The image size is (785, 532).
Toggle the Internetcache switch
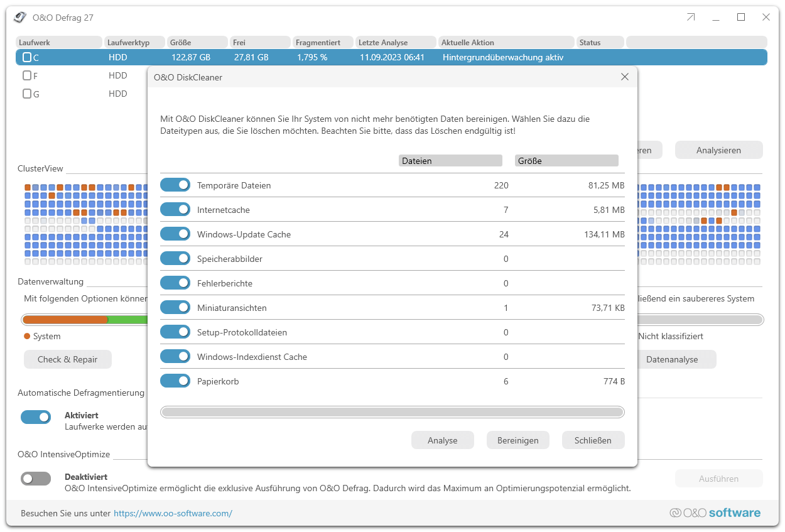tap(175, 209)
